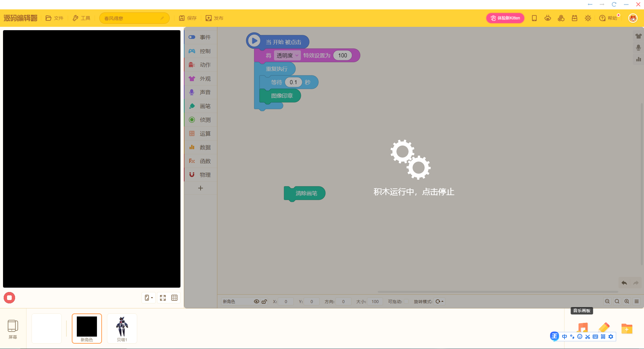Select the 新角色 sprite thumbnail
Image resolution: width=644 pixels, height=349 pixels.
point(87,329)
